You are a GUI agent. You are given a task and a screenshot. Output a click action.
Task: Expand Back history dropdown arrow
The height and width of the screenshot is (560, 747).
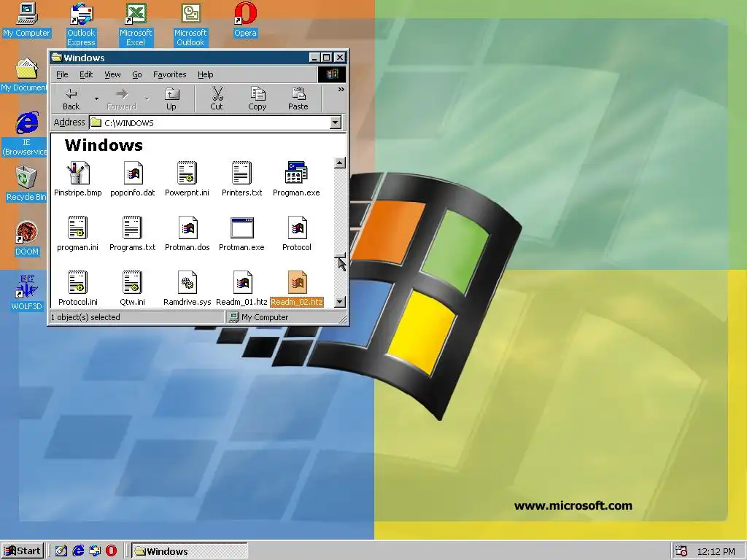(96, 99)
